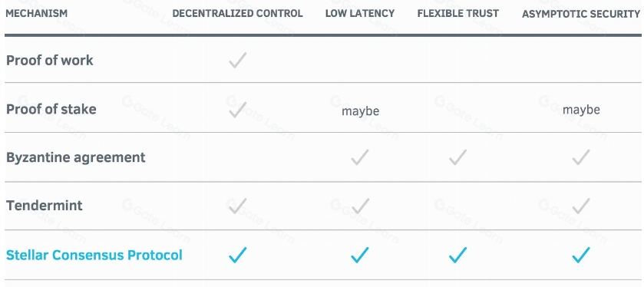Click Tendermint asymptotic security checkmark
Screen dimensions: 644x287
click(x=581, y=206)
